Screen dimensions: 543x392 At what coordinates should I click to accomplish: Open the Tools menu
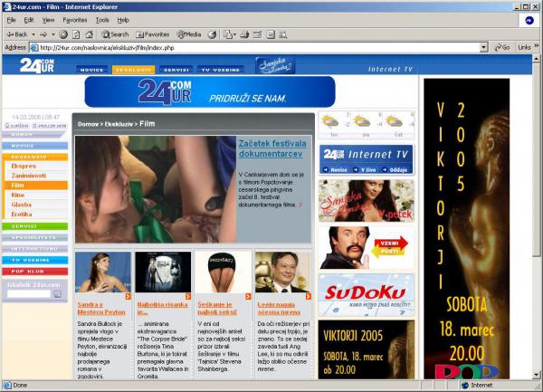click(102, 19)
